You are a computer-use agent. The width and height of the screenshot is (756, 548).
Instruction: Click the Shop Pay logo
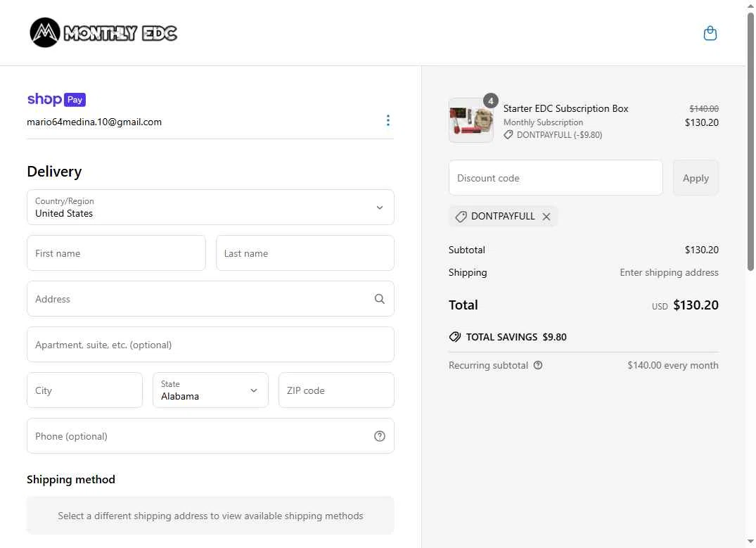[x=56, y=99]
